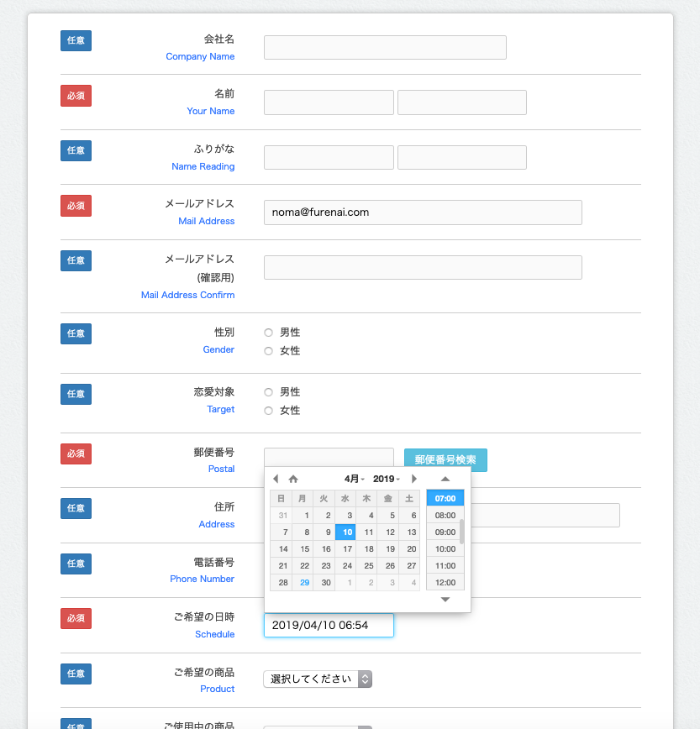Screen dimensions: 700x729
Task: Click the Schedule label
Action: 215,634
